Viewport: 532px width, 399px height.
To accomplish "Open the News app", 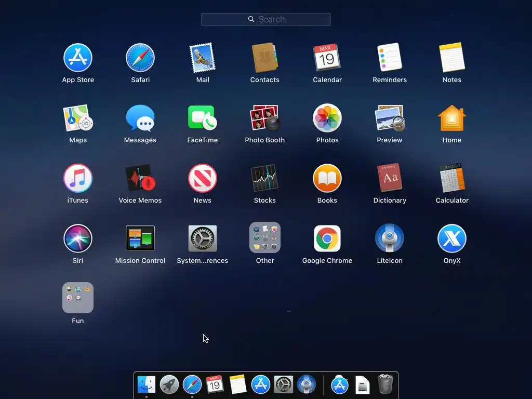I will pos(203,178).
